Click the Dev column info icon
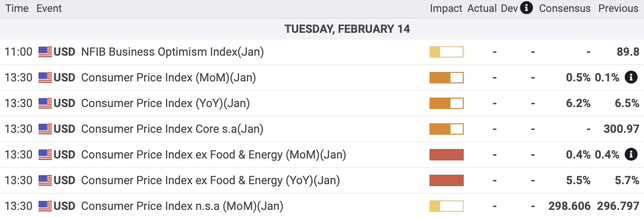This screenshot has width=644, height=218. pyautogui.click(x=527, y=8)
